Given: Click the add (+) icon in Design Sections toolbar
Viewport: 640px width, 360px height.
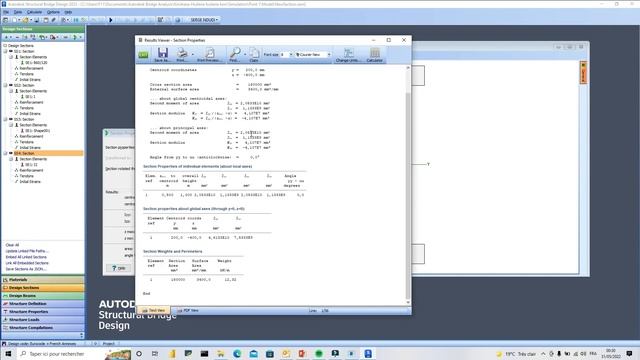Looking at the screenshot, I should tap(6, 37).
